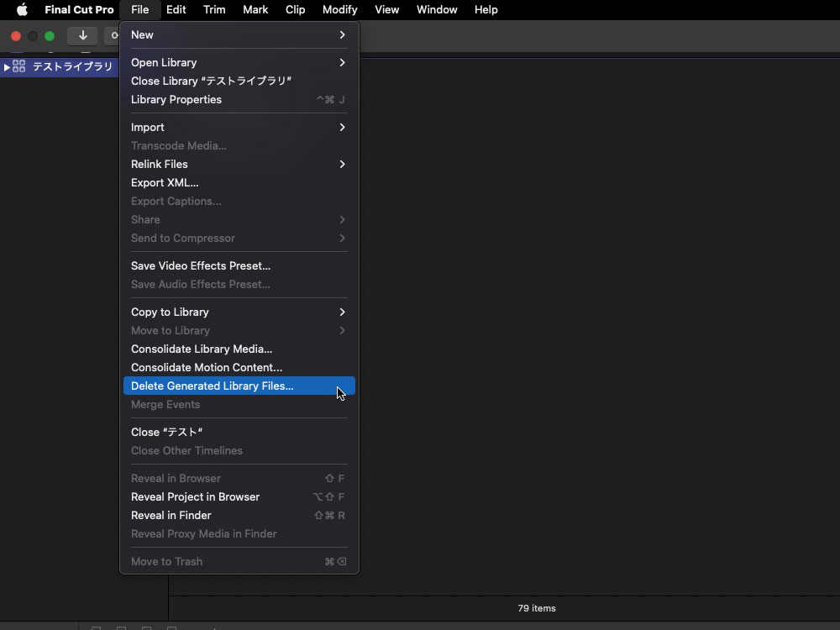Viewport: 840px width, 630px height.
Task: Open the Edit menu
Action: pos(176,9)
